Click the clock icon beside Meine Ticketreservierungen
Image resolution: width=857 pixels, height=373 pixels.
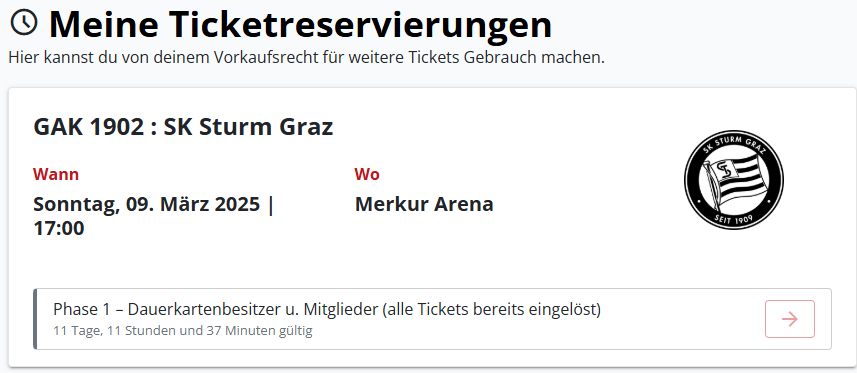pyautogui.click(x=24, y=22)
